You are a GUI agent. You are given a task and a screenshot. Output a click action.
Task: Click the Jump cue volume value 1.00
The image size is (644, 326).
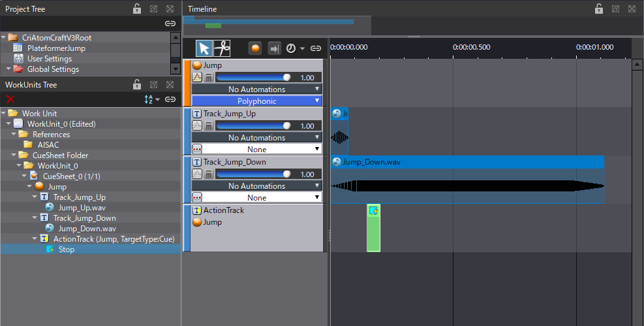coord(307,77)
